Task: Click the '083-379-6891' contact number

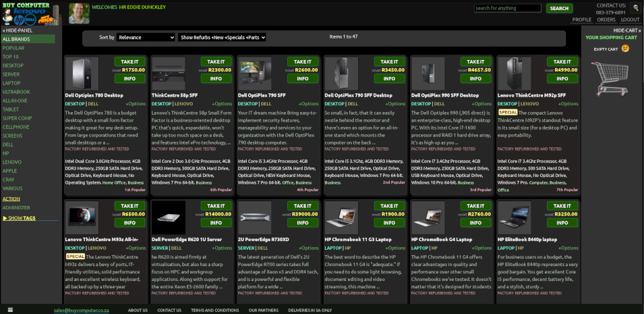Action: (611, 12)
